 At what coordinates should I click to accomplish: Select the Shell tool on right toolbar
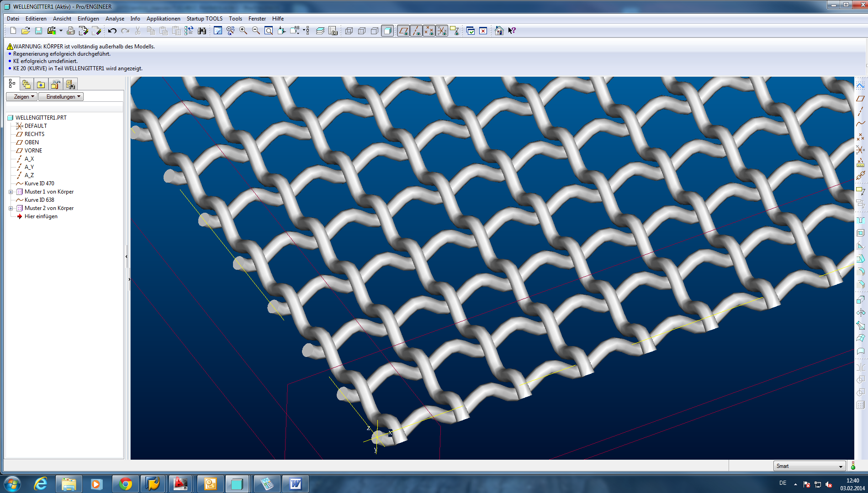[x=861, y=233]
